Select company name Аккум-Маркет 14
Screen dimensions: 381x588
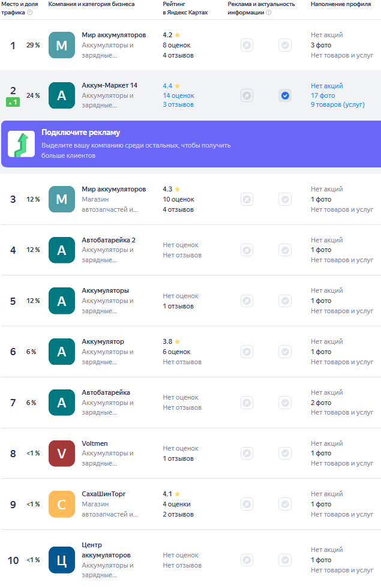[x=109, y=85]
